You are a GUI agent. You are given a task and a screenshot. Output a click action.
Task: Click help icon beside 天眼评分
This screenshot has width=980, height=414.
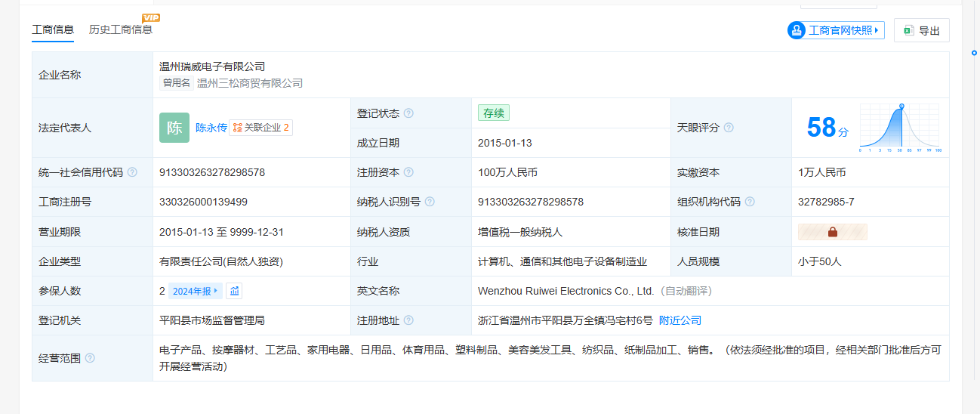729,128
